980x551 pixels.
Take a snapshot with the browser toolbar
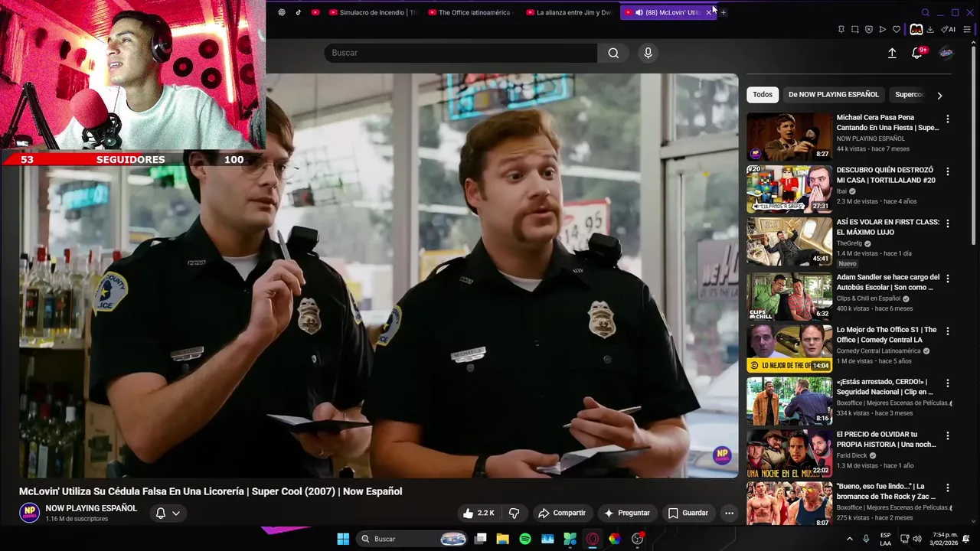(x=855, y=30)
